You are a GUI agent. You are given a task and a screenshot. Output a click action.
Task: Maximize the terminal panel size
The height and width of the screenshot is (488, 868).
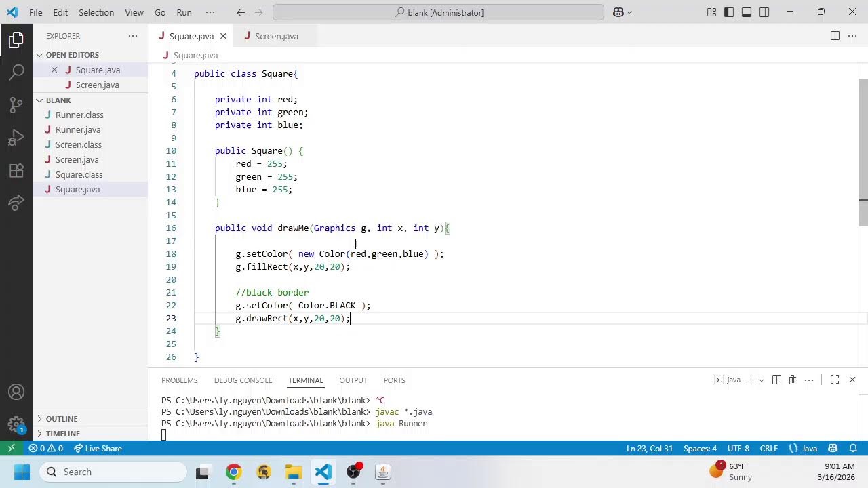click(835, 380)
